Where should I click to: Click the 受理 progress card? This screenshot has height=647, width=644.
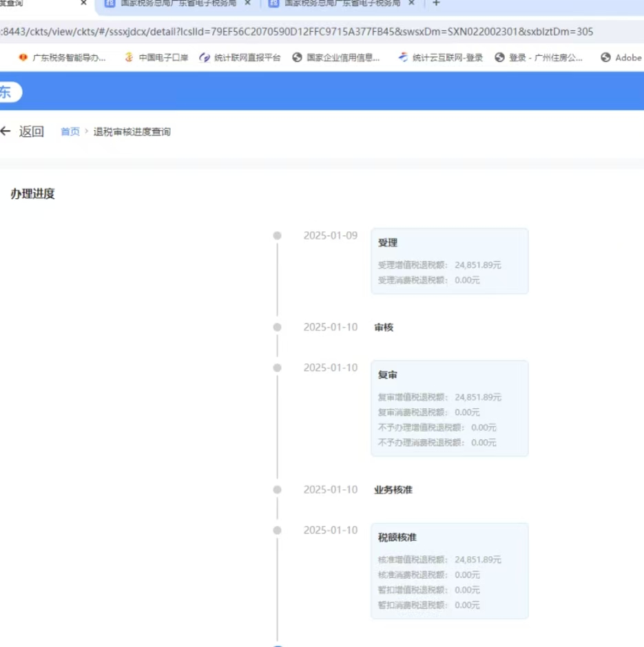pyautogui.click(x=449, y=260)
